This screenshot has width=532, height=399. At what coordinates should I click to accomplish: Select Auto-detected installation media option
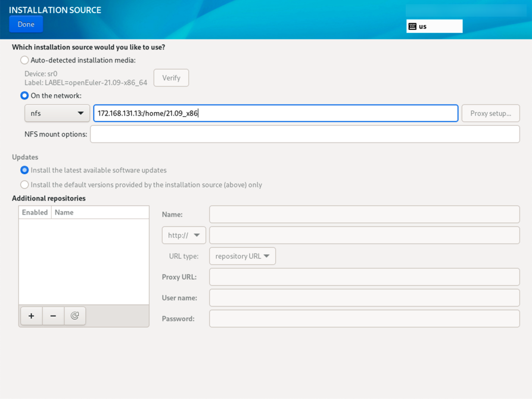(24, 60)
